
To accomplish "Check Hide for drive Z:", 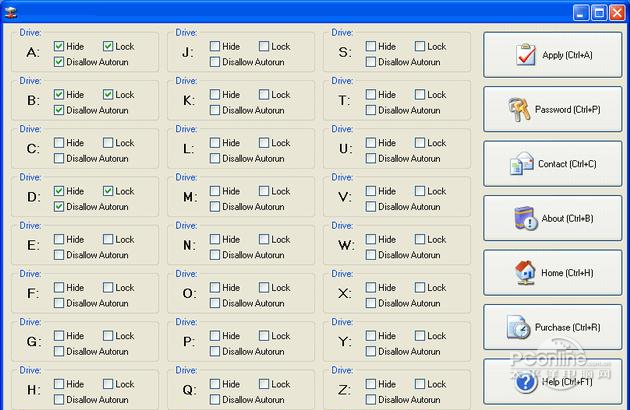I will click(370, 384).
